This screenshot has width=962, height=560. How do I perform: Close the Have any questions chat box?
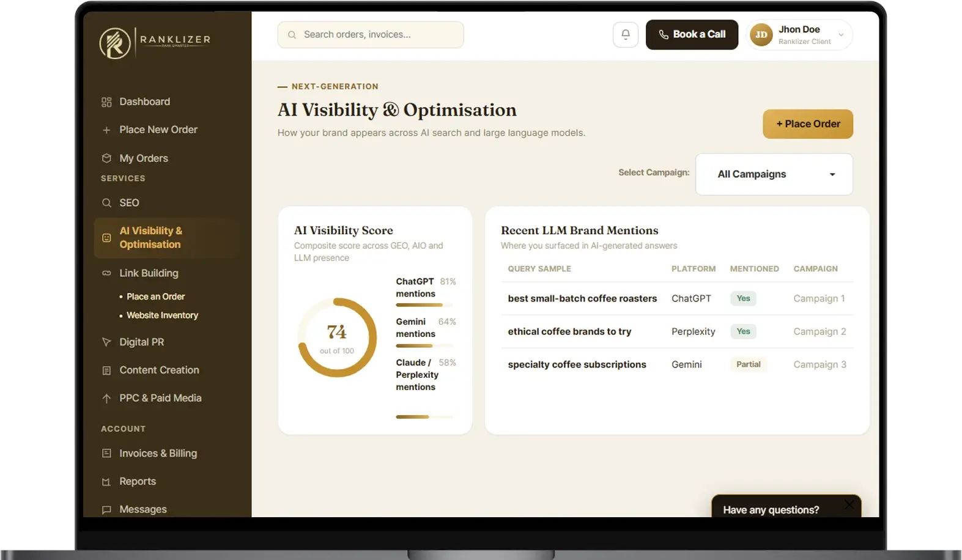click(849, 504)
